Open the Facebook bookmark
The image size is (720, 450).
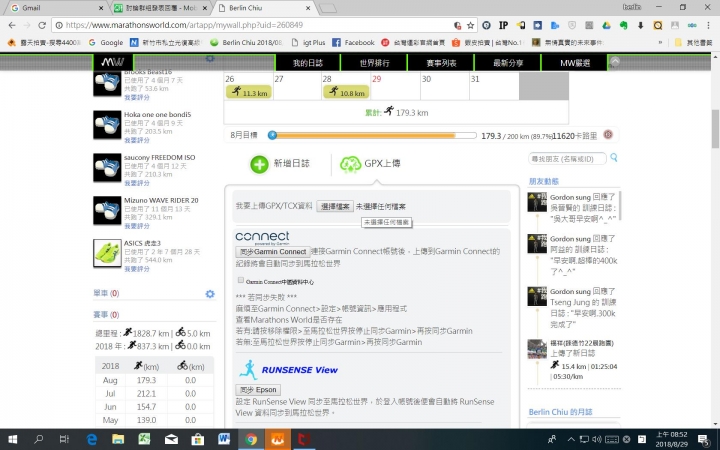353,43
